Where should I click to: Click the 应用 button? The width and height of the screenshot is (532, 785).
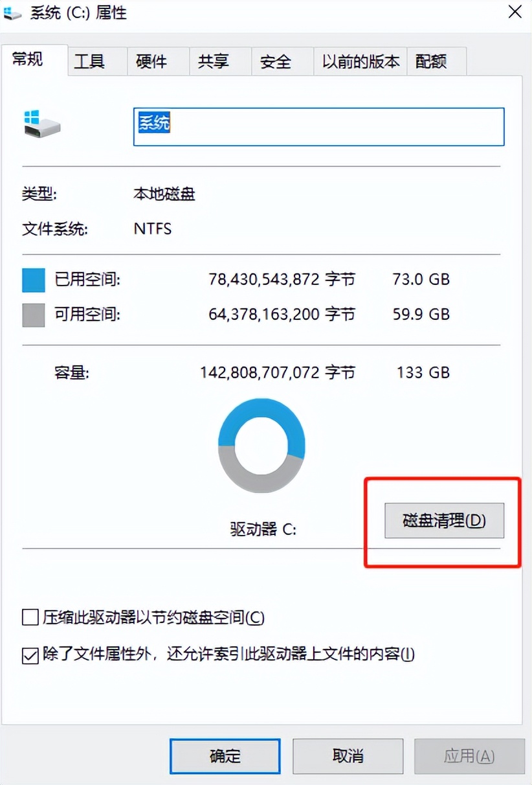pyautogui.click(x=469, y=755)
